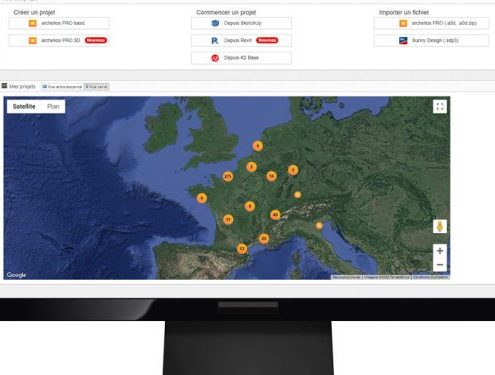Create an archelios PRO 3D project
This screenshot has width=495, height=375.
click(59, 40)
